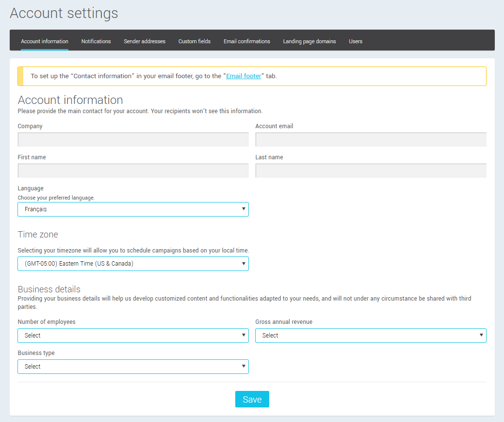Open the Sender addresses tab
504x422 pixels.
point(145,41)
